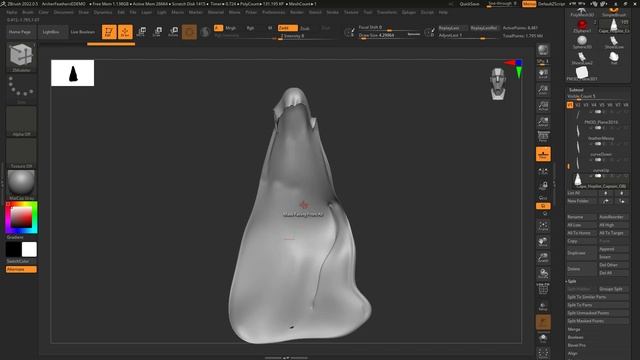Toggle Transparency mode button
The width and height of the screenshot is (640, 360).
tap(543, 306)
